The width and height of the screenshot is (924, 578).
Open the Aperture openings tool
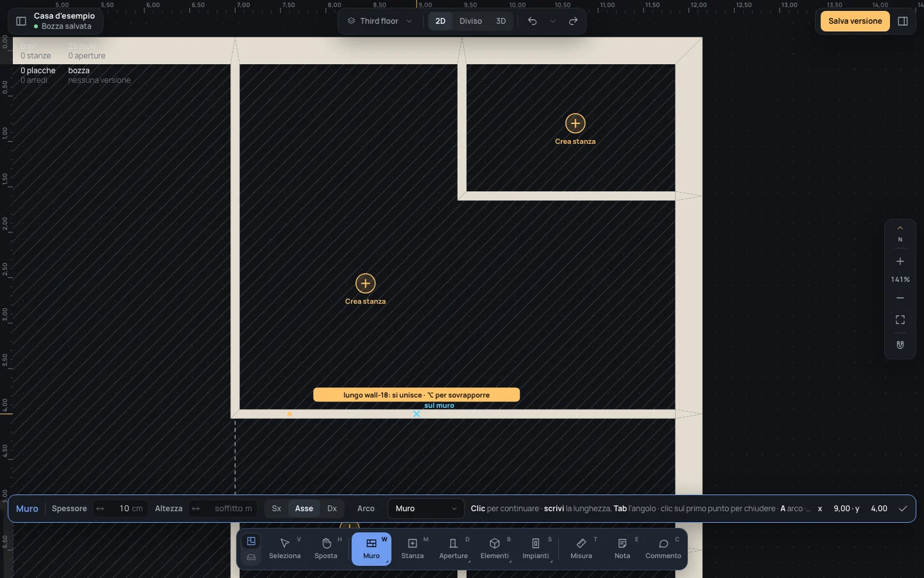[x=454, y=549]
